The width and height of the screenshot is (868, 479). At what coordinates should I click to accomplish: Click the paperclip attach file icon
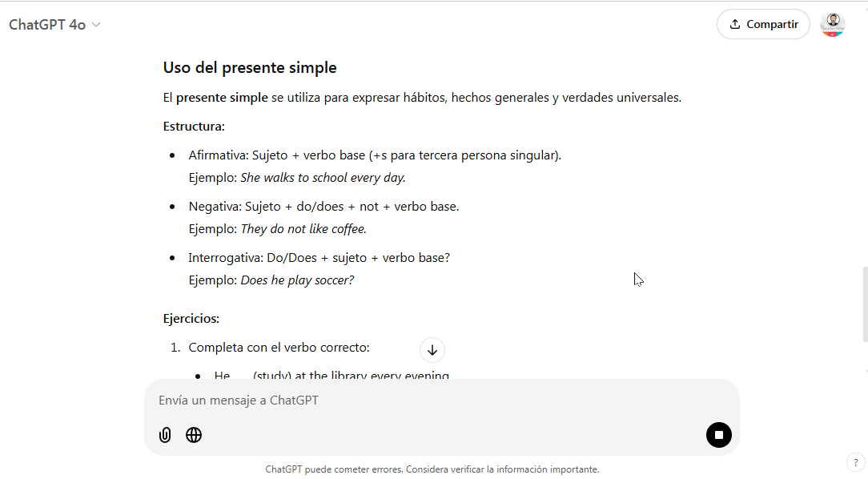click(x=165, y=435)
